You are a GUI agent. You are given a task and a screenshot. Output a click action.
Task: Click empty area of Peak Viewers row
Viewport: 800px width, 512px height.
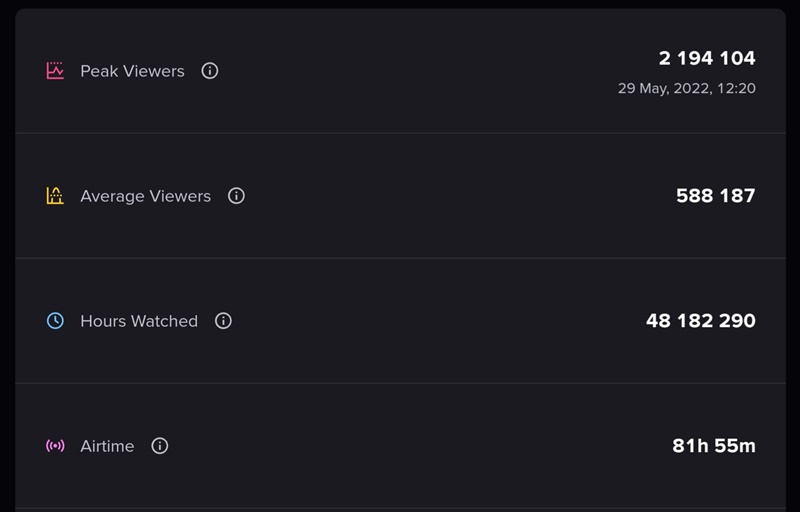pos(408,71)
